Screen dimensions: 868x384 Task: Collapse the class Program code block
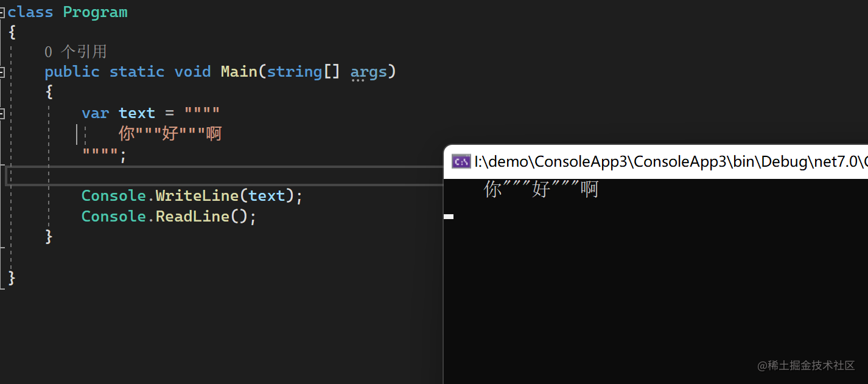click(x=2, y=12)
